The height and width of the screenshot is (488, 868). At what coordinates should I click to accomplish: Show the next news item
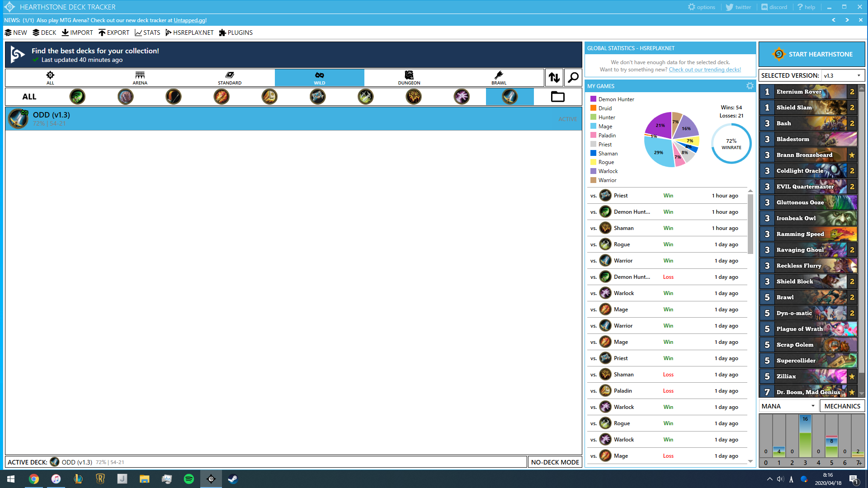pos(847,20)
